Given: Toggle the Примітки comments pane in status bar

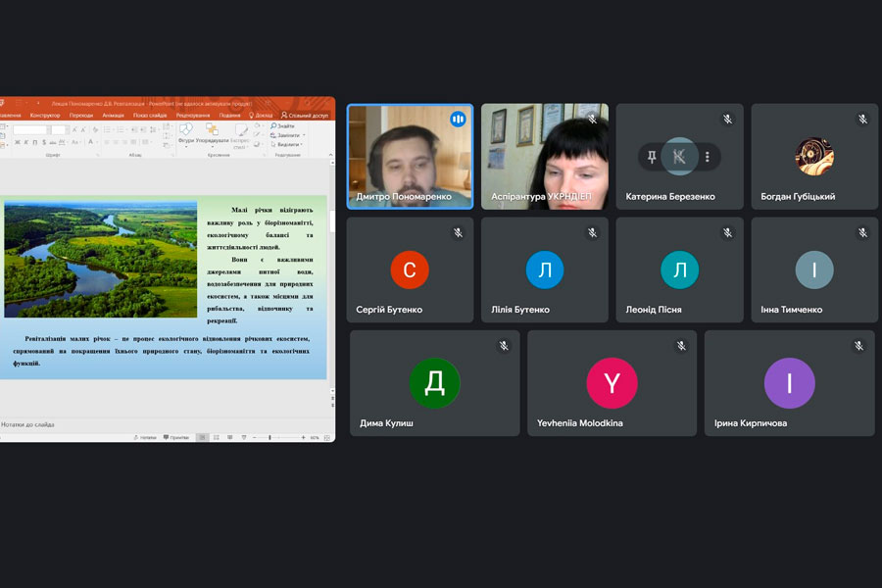Looking at the screenshot, I should coord(176,437).
